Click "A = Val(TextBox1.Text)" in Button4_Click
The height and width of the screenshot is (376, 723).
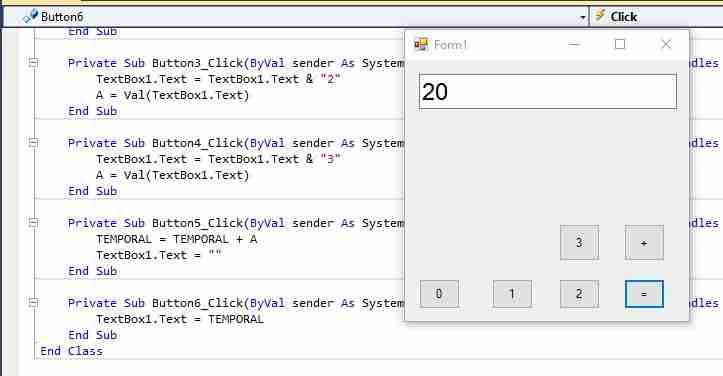pos(172,175)
